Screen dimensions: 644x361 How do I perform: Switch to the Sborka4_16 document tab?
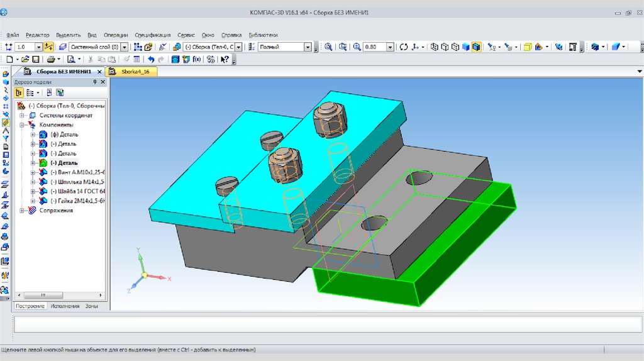pos(135,72)
